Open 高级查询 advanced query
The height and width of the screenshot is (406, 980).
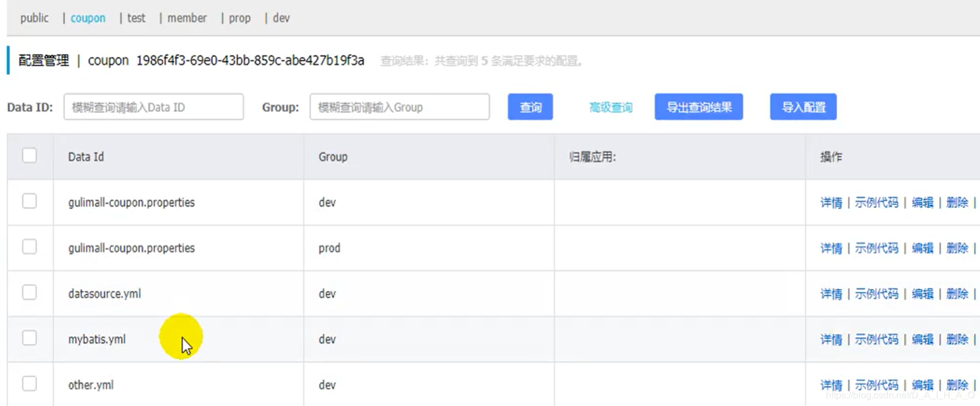pyautogui.click(x=610, y=108)
